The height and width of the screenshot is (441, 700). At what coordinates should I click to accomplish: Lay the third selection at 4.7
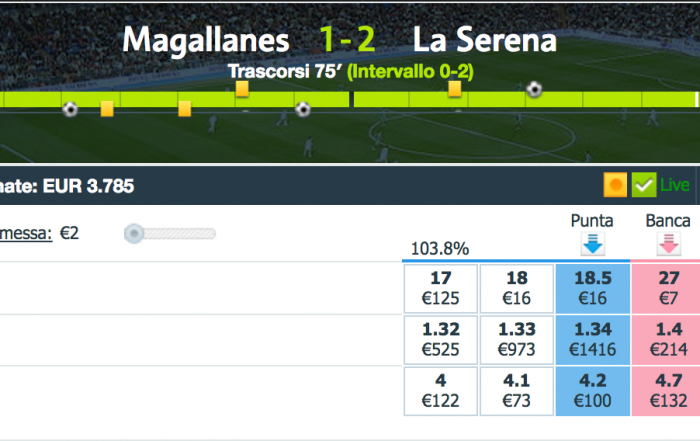coord(666,391)
